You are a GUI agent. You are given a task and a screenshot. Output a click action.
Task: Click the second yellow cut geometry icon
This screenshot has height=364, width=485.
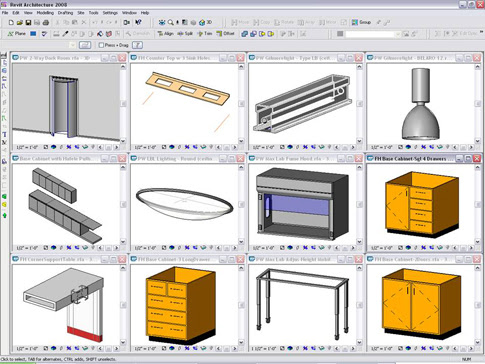click(271, 34)
